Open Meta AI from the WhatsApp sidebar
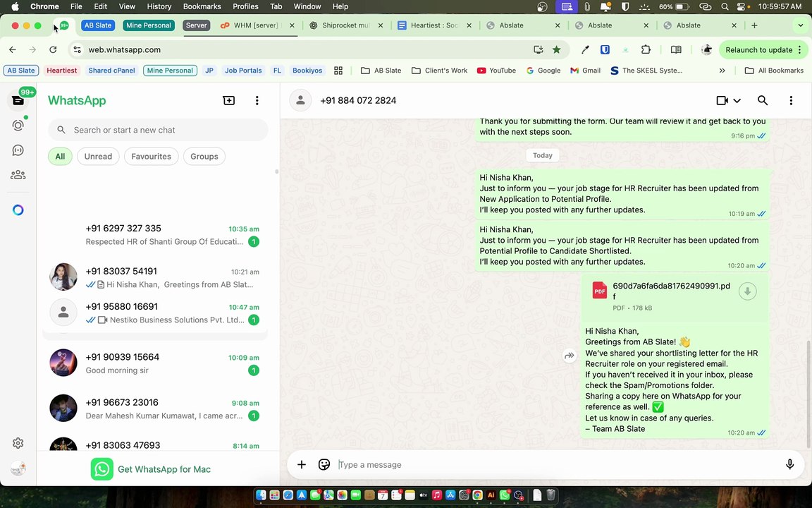 (x=18, y=210)
